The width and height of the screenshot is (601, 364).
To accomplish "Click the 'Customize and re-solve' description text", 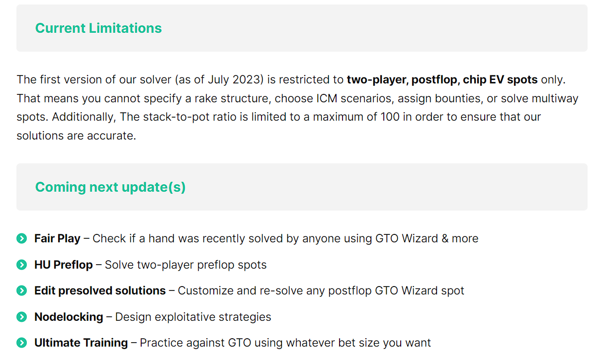I will [321, 291].
